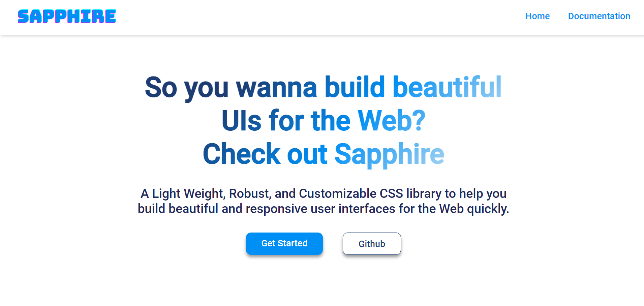This screenshot has width=644, height=306.
Task: Select the word "Web?" in the headline
Action: (x=391, y=121)
